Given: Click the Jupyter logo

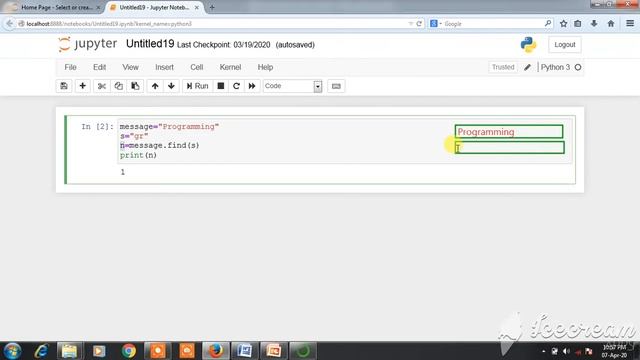Looking at the screenshot, I should click(x=87, y=44).
